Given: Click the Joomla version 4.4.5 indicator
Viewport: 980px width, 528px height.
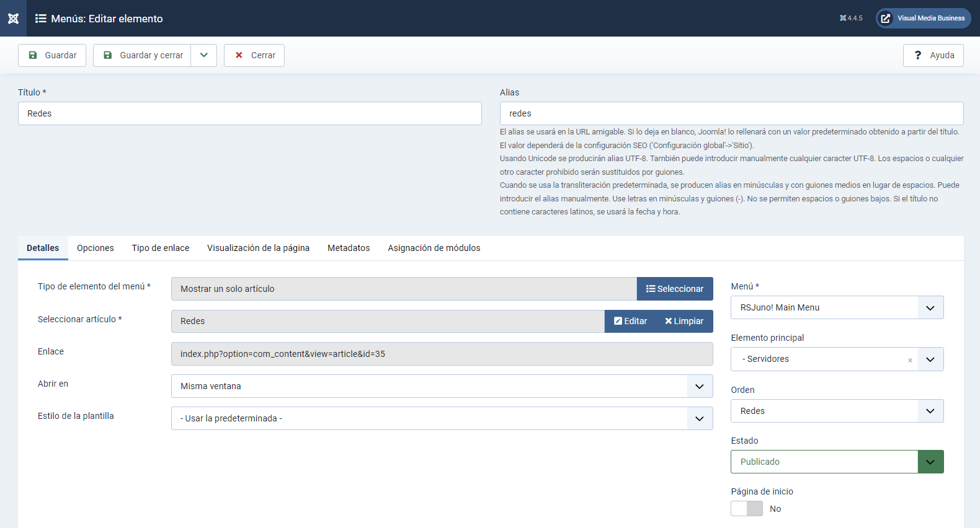Looking at the screenshot, I should (x=851, y=18).
